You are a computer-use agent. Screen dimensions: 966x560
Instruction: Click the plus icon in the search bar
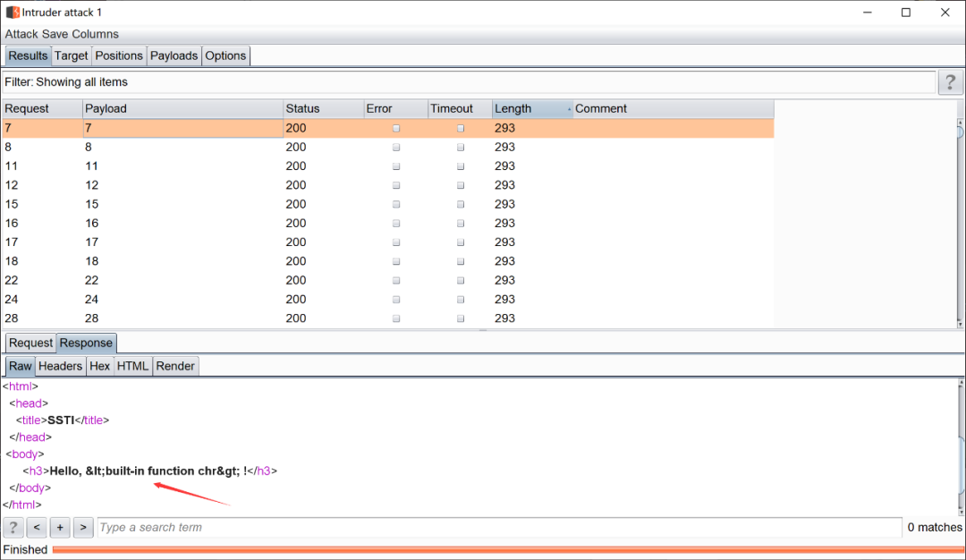[60, 527]
